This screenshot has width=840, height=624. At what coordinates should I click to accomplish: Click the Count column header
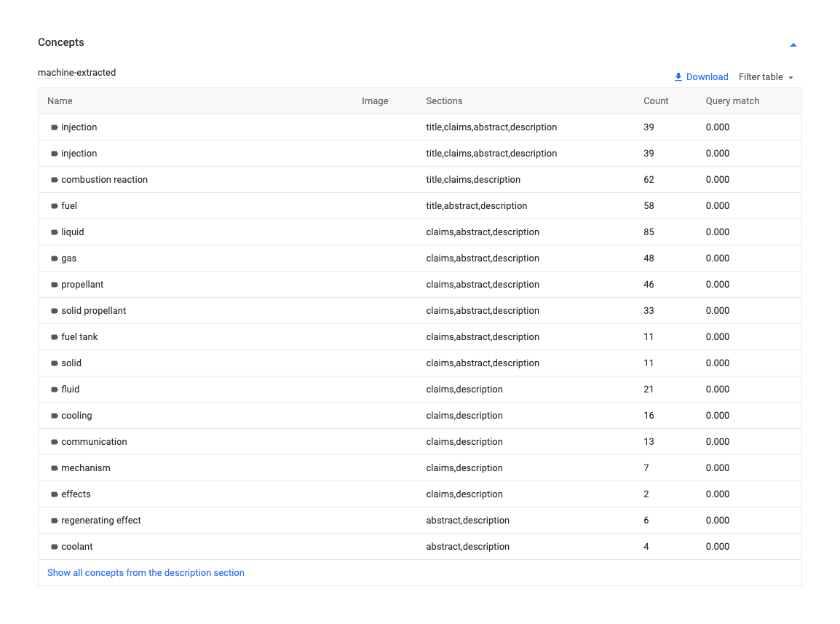(656, 100)
